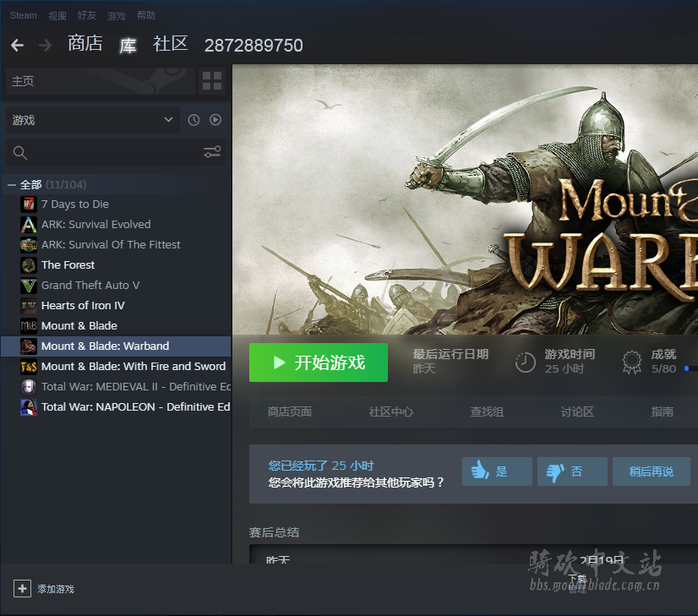Viewport: 698px width, 616px height.
Task: Click the achievements badge icon
Action: tap(632, 362)
